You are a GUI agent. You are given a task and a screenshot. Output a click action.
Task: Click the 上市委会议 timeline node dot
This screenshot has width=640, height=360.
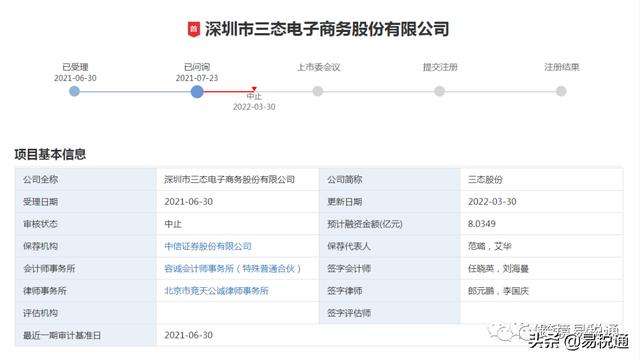tap(318, 91)
